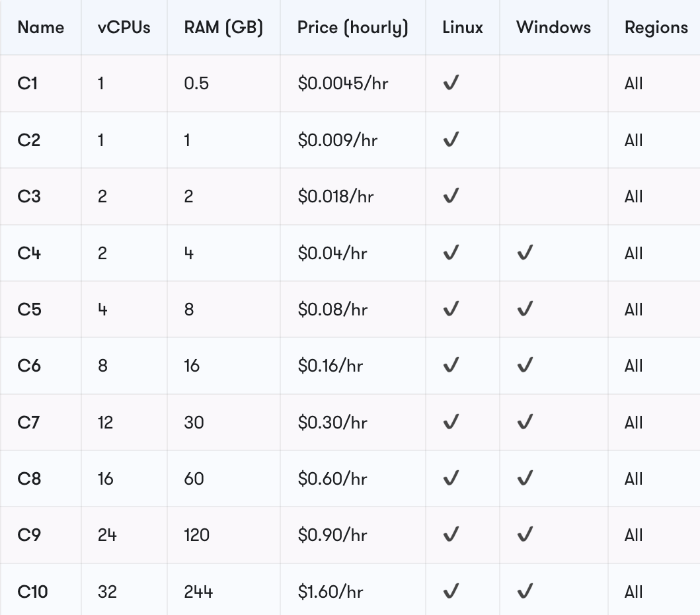The width and height of the screenshot is (700, 615).
Task: Click the Linux checkmark in the C6 row
Action: coord(451,365)
